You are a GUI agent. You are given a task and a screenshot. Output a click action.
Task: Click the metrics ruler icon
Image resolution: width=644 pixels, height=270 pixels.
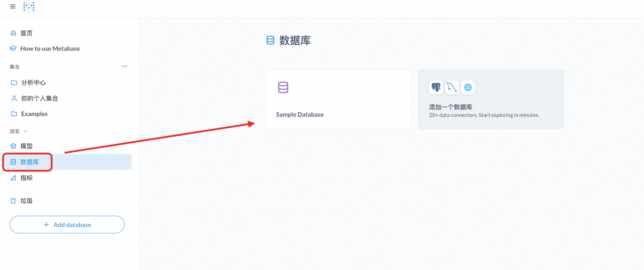pyautogui.click(x=13, y=178)
